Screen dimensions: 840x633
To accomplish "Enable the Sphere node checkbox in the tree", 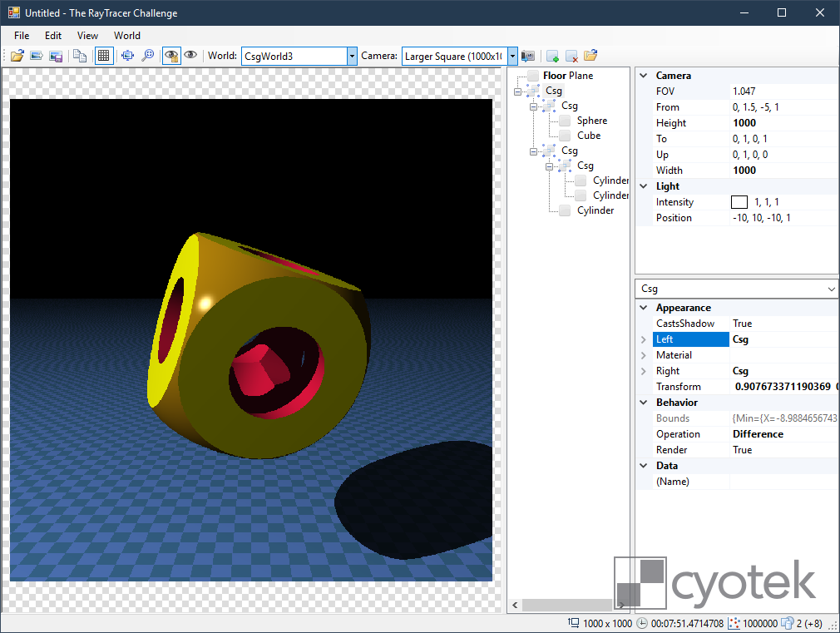I will [x=563, y=120].
